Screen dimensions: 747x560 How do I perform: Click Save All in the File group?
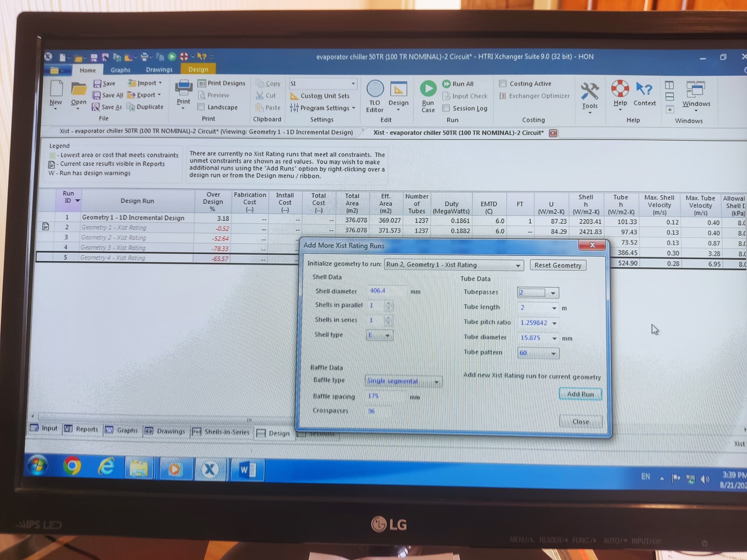pos(108,95)
